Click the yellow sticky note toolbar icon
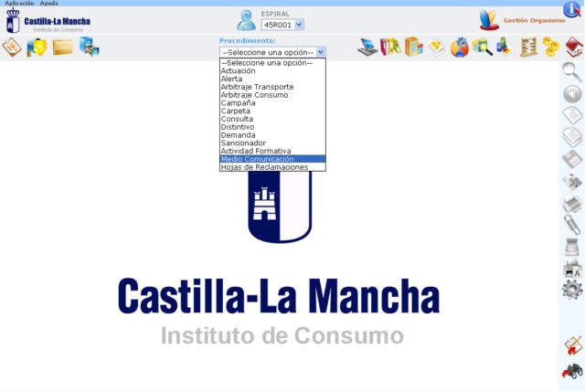 [x=436, y=48]
